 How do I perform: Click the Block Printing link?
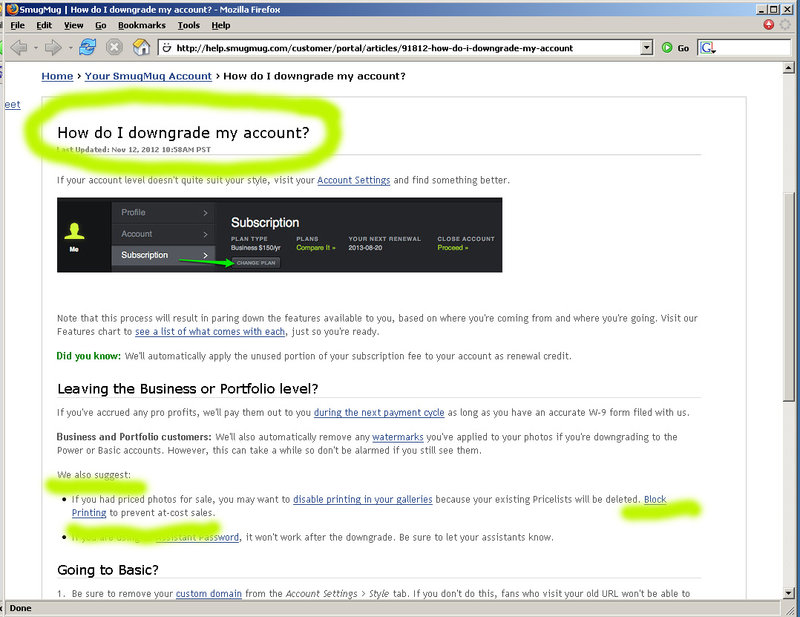655,500
